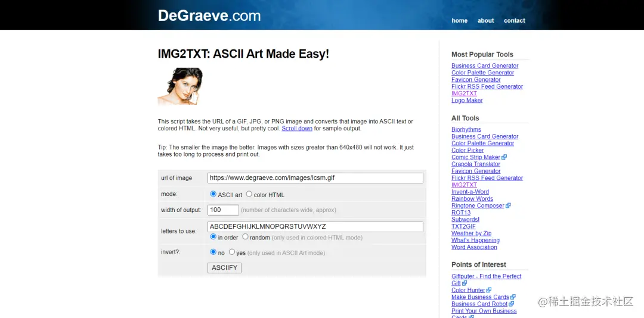Open Flickr RSS Feed Generator under Most Popular Tools
644x318 pixels.
pos(487,86)
